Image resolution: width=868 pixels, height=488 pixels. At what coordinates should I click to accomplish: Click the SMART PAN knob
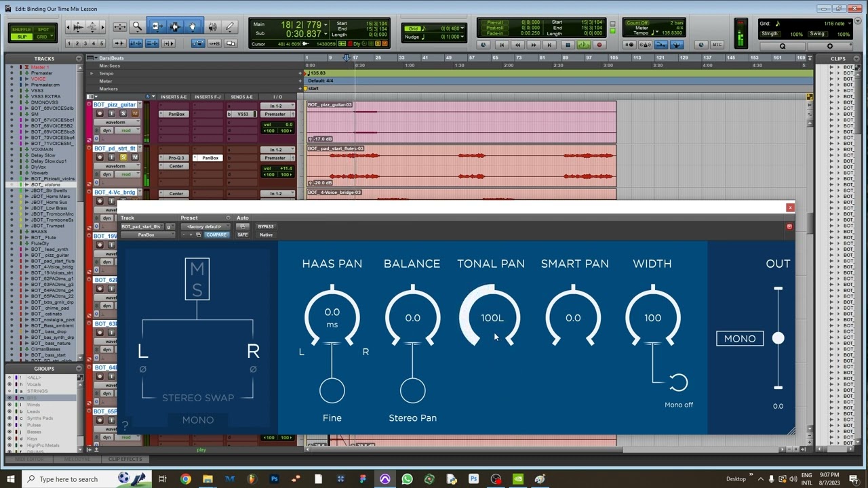(x=573, y=316)
